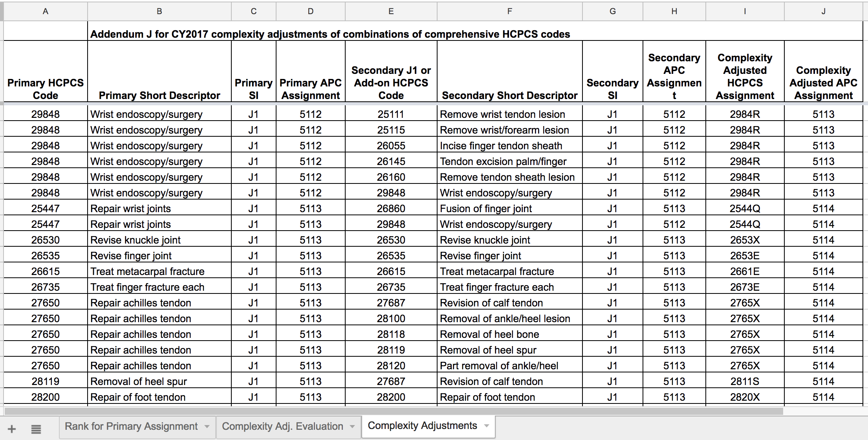The width and height of the screenshot is (868, 440).
Task: Click cell with primary code 25447 Fusion row
Action: click(46, 209)
